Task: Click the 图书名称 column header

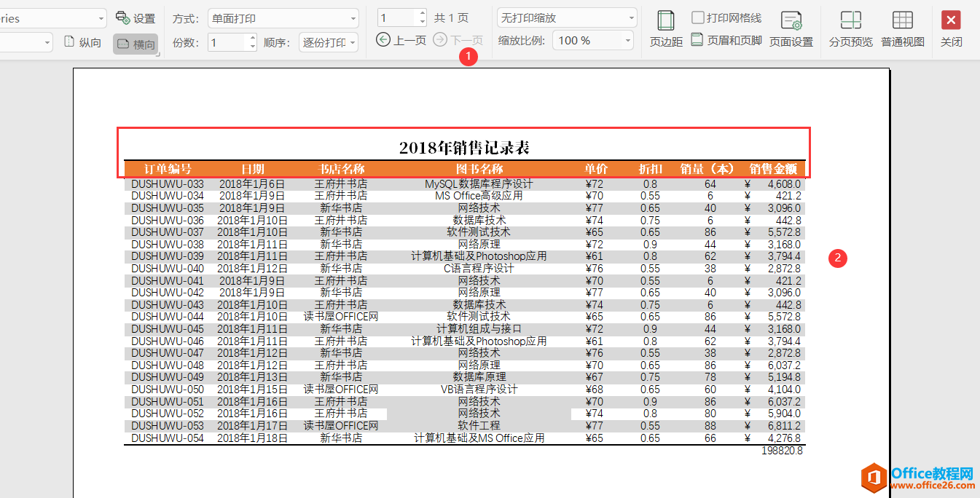Action: click(479, 169)
